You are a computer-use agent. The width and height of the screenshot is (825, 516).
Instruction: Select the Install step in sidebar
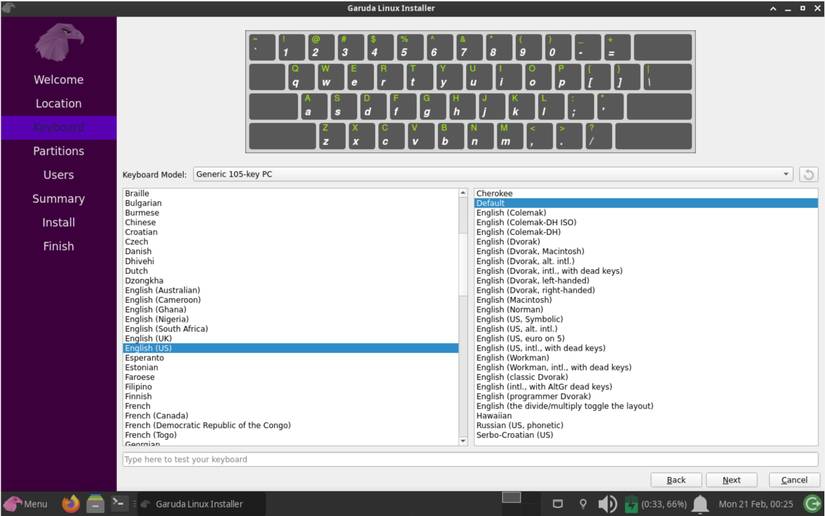(58, 222)
